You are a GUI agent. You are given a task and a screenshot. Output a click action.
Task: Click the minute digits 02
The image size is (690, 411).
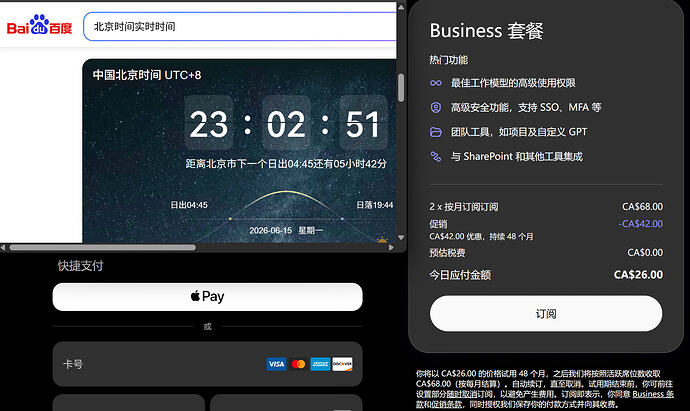[286, 124]
